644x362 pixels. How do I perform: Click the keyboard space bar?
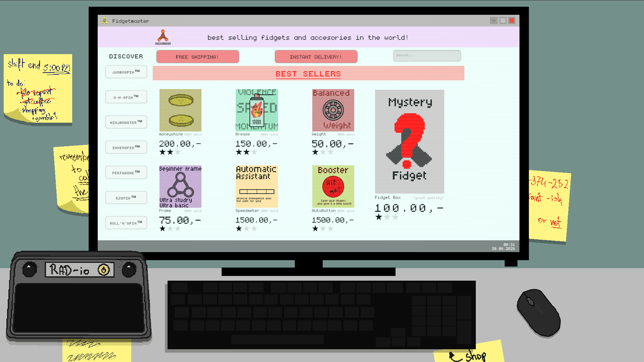tap(277, 339)
